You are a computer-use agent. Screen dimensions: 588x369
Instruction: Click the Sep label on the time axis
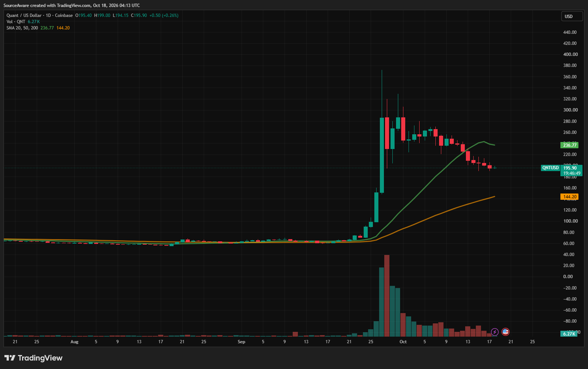(x=241, y=342)
